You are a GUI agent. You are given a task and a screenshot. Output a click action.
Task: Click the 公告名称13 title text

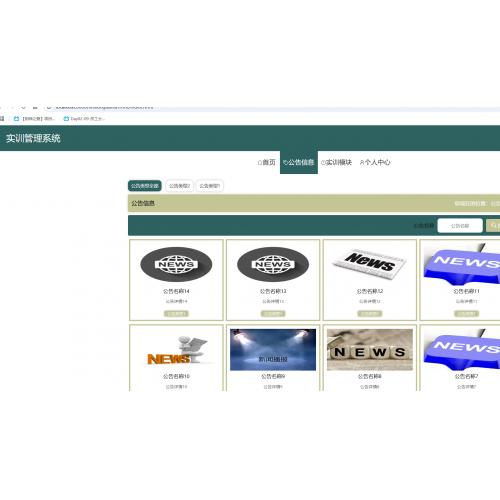point(273,291)
